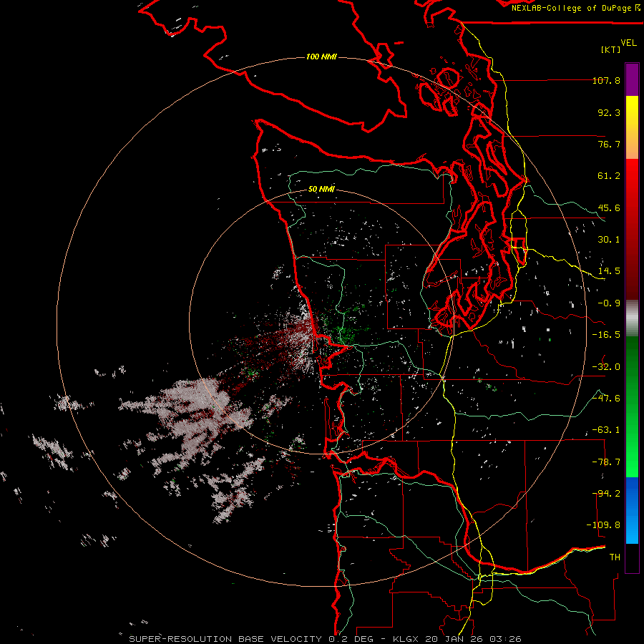Select the -63.1 velocity scale value
The width and height of the screenshot is (644, 644).
pos(606,430)
